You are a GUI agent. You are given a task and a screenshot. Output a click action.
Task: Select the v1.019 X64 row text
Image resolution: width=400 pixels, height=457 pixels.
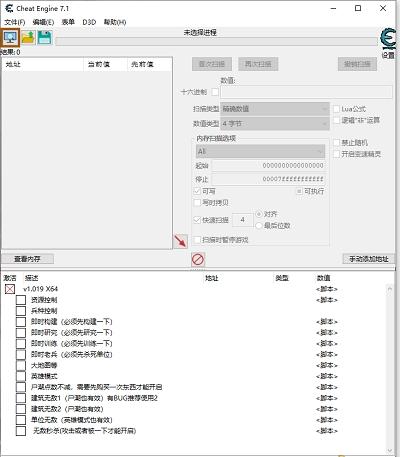tap(41, 289)
